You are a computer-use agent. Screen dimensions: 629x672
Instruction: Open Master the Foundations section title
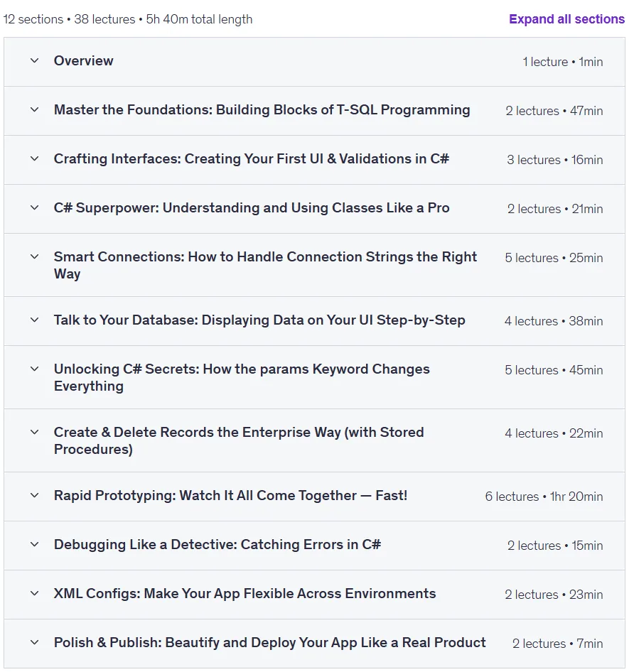pos(262,109)
